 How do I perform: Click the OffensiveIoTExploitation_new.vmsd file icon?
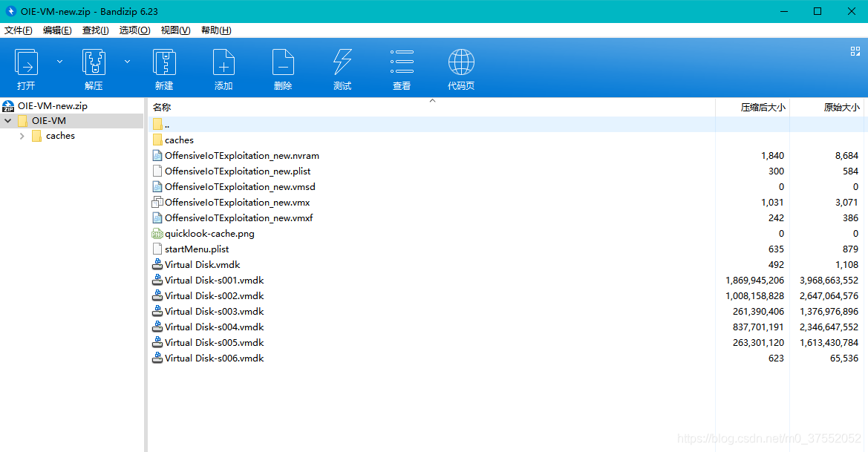point(157,187)
